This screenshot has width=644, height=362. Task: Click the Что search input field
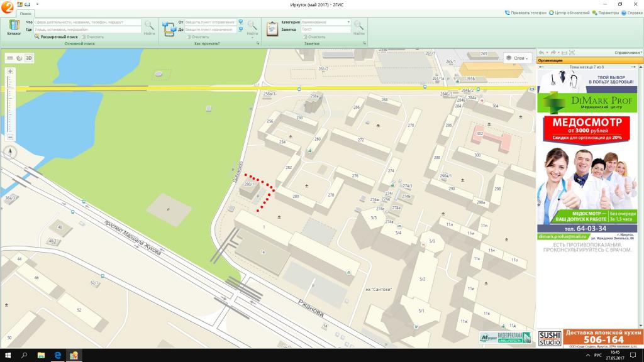[87, 22]
